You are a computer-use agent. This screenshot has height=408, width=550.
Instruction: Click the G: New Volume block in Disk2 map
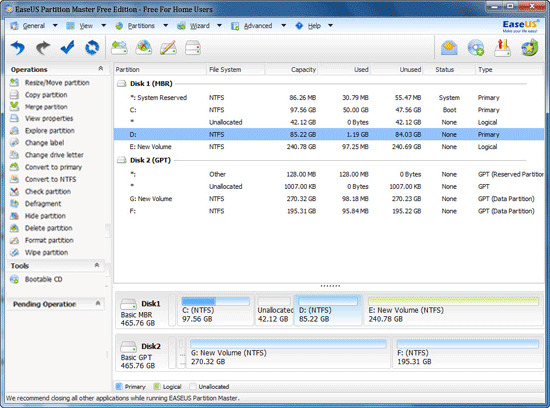pos(288,353)
